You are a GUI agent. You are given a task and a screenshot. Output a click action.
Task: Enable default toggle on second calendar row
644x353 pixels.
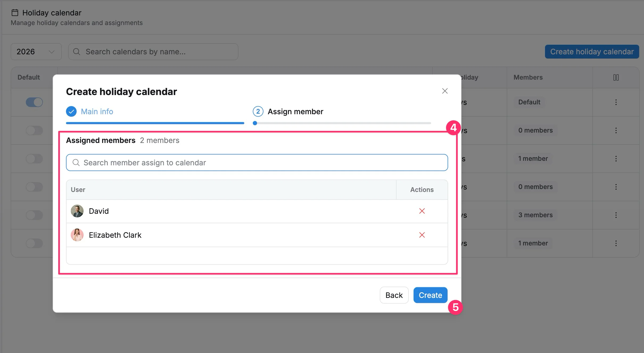[x=34, y=130]
